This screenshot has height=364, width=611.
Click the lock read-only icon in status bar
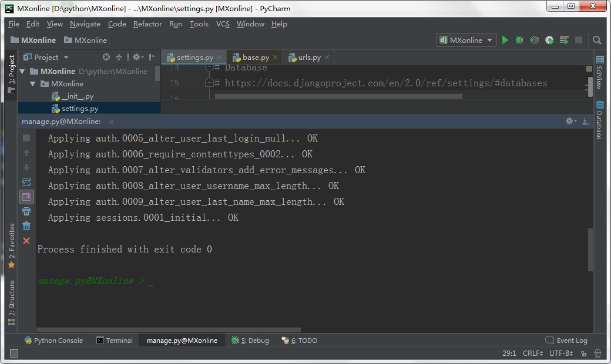[584, 353]
